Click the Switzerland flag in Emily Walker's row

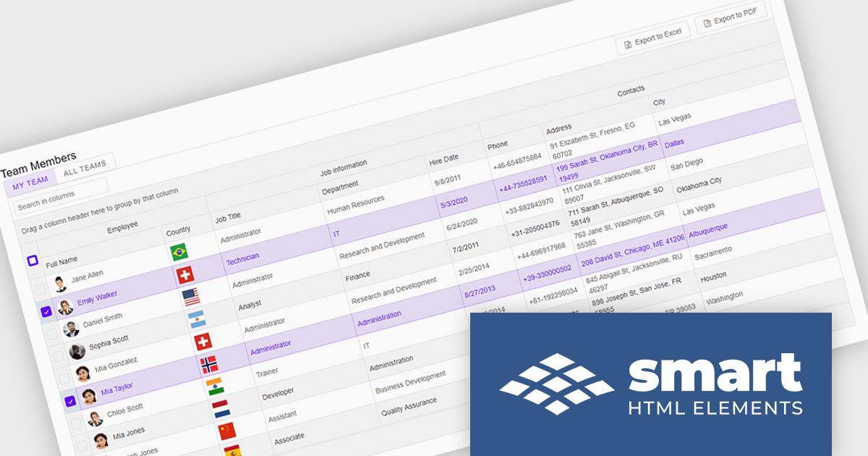coord(185,275)
